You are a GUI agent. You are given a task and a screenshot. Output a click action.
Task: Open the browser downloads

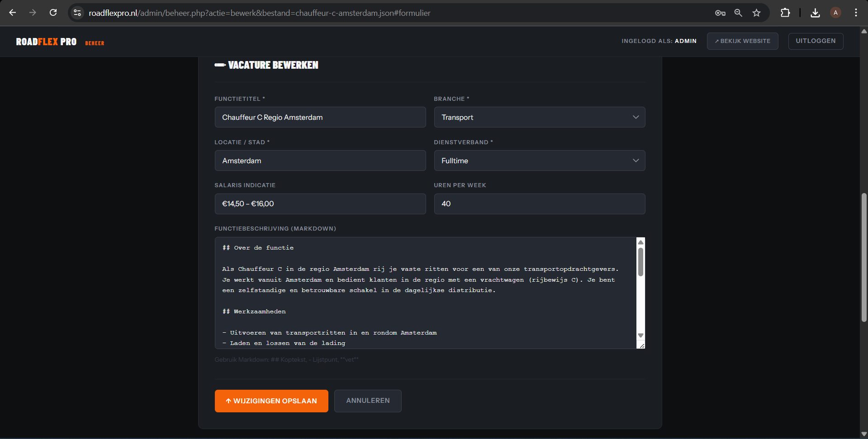815,13
